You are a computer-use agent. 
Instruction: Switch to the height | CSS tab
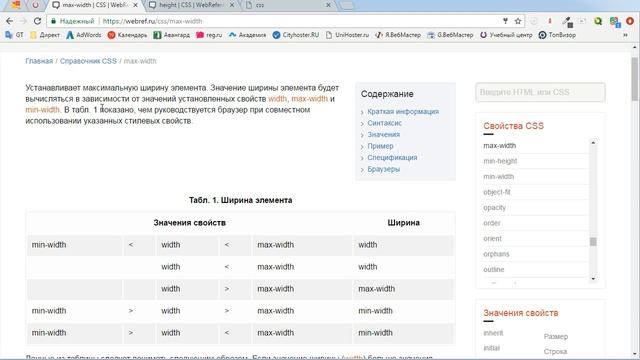point(191,5)
